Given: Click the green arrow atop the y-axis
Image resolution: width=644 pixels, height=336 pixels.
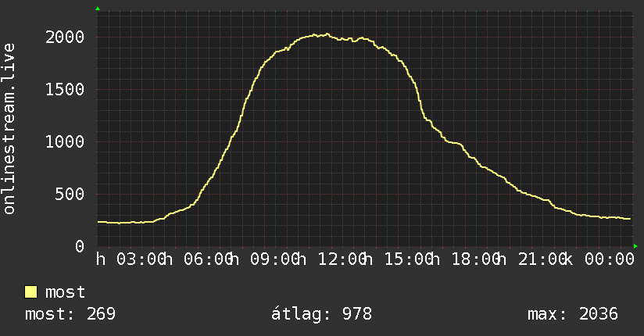Looking at the screenshot, I should pyautogui.click(x=98, y=9).
